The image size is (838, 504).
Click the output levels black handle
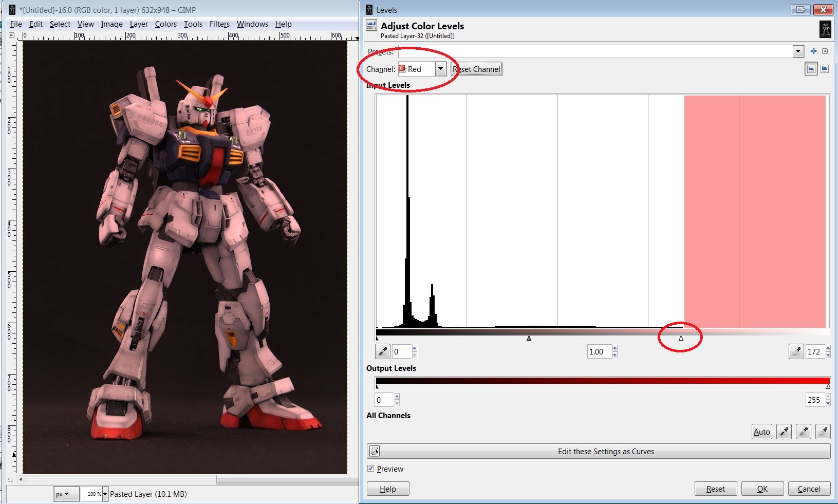[x=377, y=386]
